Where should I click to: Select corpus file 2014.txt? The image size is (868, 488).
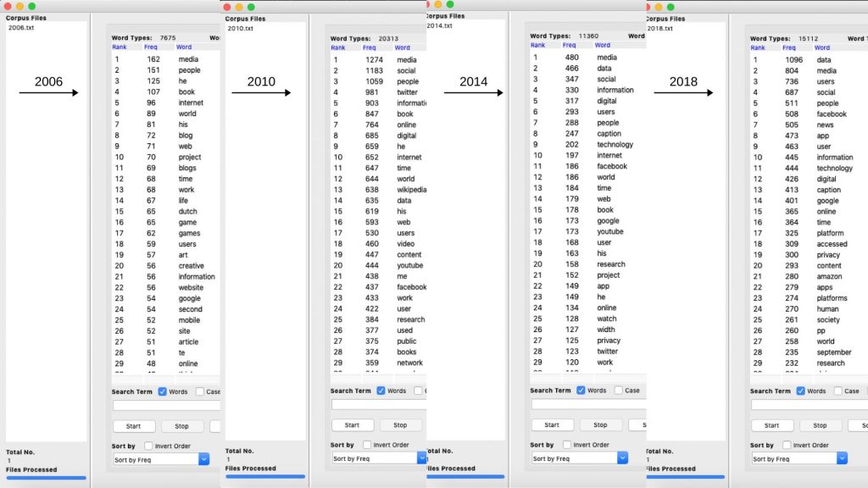tap(440, 26)
